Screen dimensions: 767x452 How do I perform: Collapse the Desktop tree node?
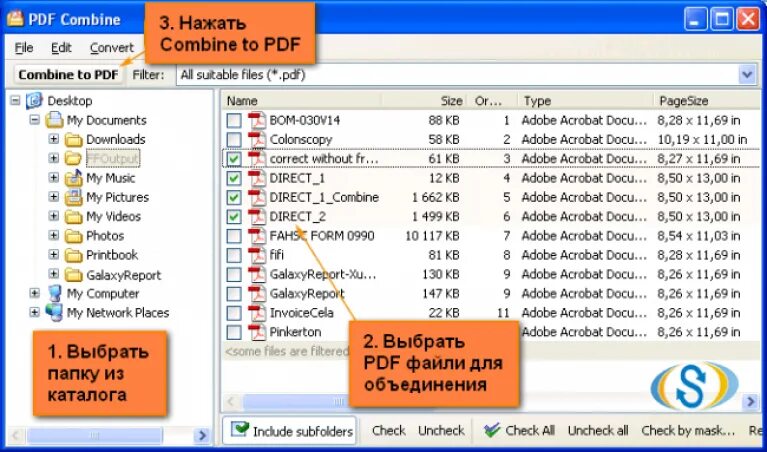(15, 101)
